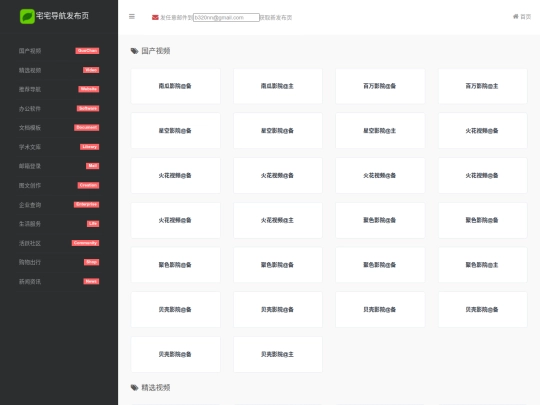Viewport: 540px width, 405px height.
Task: Open 精选视频 in the sidebar
Action: [59, 70]
